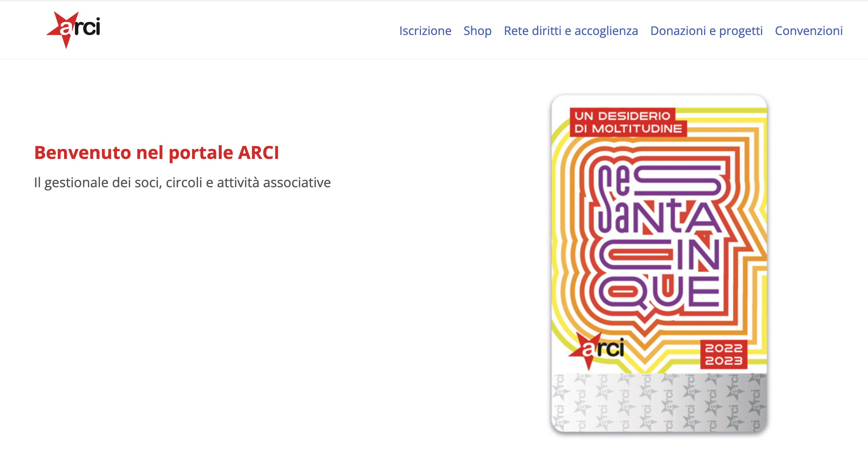Click the word ARCI in the red heading
868x472 pixels.
(x=259, y=153)
